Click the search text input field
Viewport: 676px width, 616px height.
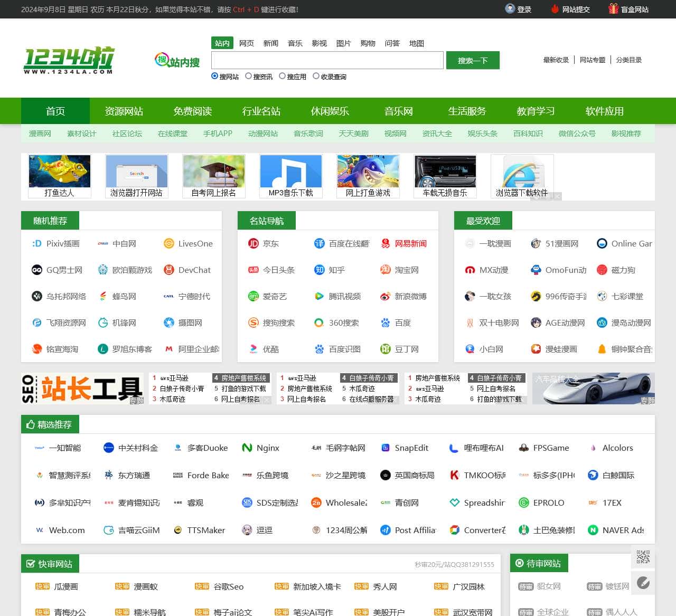327,60
